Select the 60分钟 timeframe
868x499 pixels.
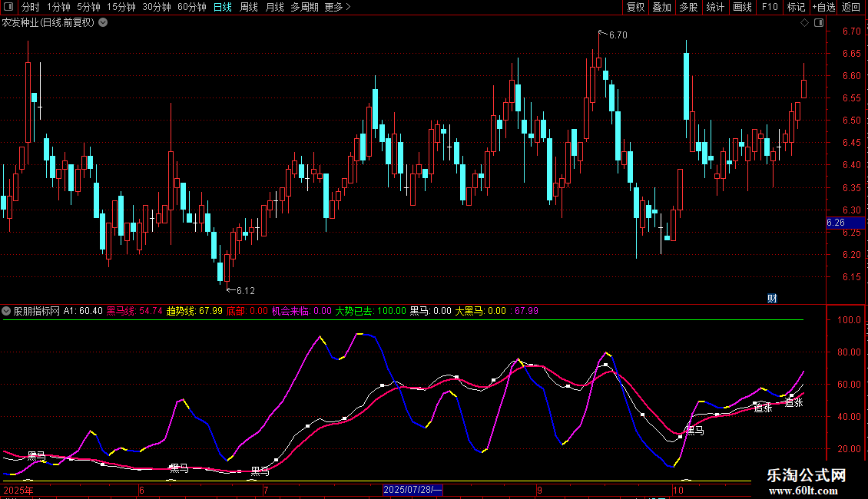(x=192, y=8)
